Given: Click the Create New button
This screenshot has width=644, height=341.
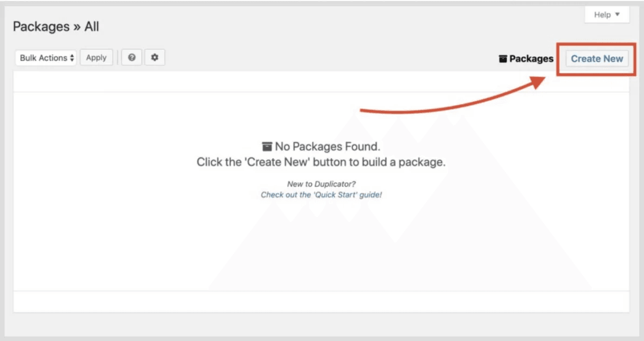Looking at the screenshot, I should coord(597,58).
